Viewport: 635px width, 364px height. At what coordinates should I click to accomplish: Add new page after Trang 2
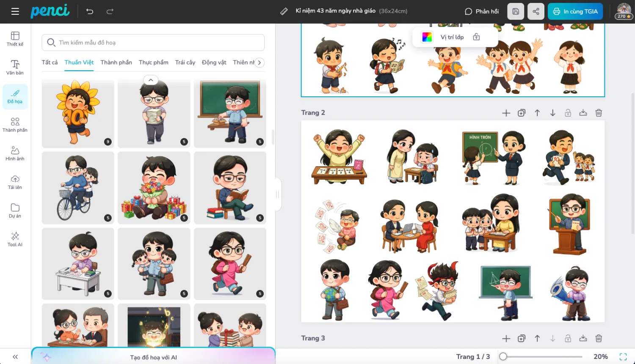coord(506,113)
